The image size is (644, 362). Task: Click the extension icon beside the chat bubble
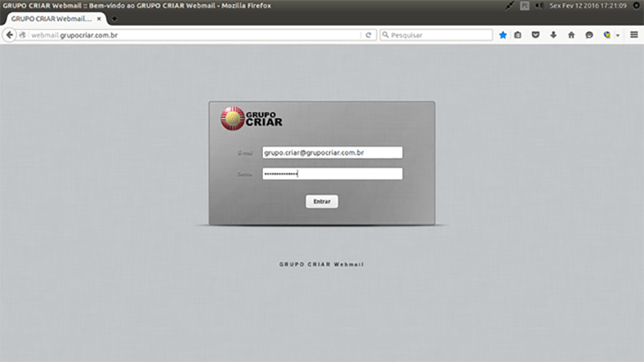click(x=607, y=35)
